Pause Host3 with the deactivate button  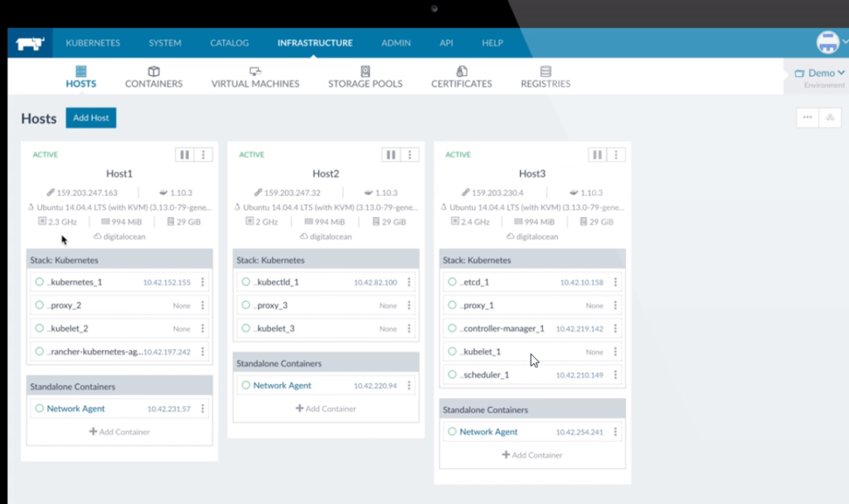pyautogui.click(x=597, y=155)
